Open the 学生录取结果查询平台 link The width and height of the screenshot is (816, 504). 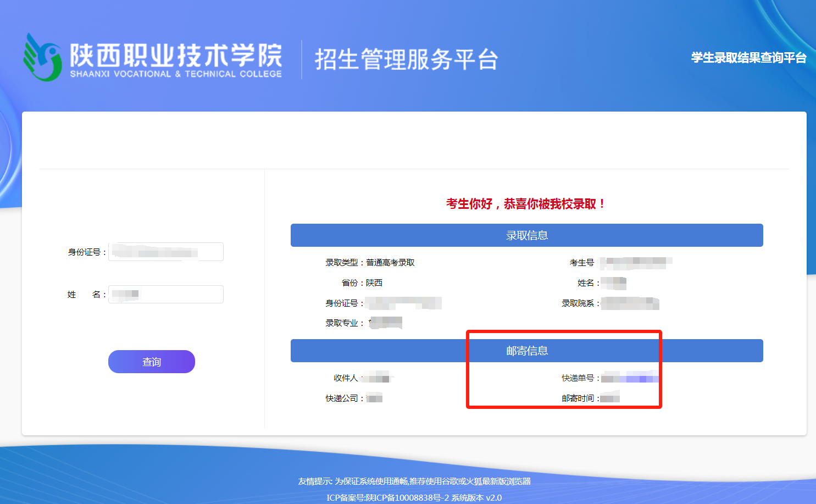coord(748,58)
